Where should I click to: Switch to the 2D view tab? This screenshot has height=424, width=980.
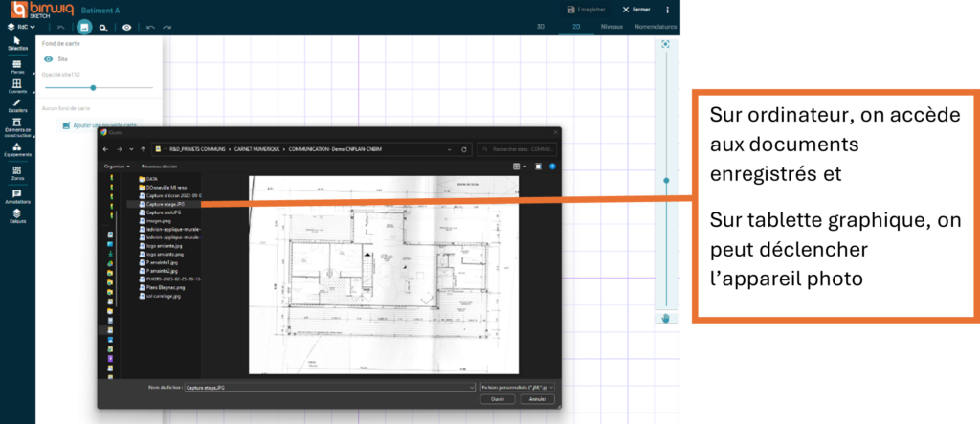pos(576,27)
